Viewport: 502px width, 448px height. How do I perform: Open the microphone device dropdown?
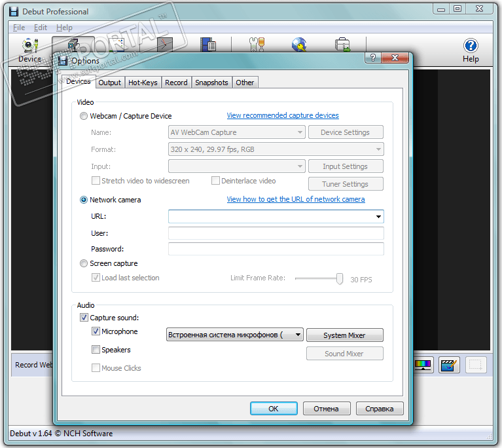[235, 335]
